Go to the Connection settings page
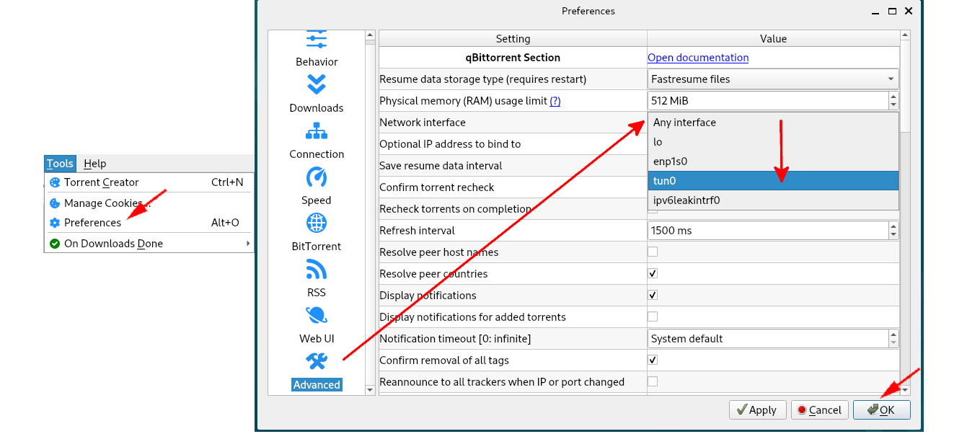This screenshot has width=980, height=434. tap(317, 141)
